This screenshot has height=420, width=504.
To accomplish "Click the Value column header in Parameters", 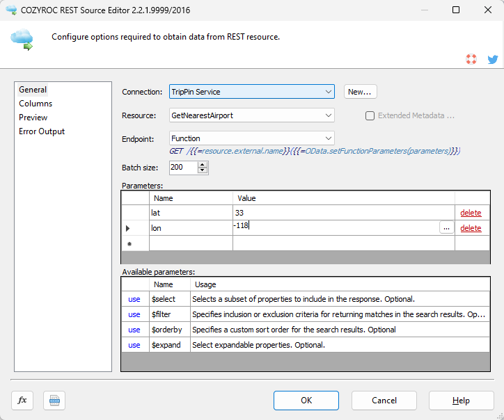I will pyautogui.click(x=344, y=198).
